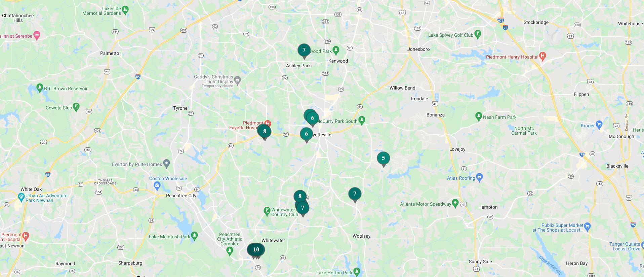Click the Urban Air Adventure Park icon
Screen dimensions: 644x277
click(x=21, y=197)
